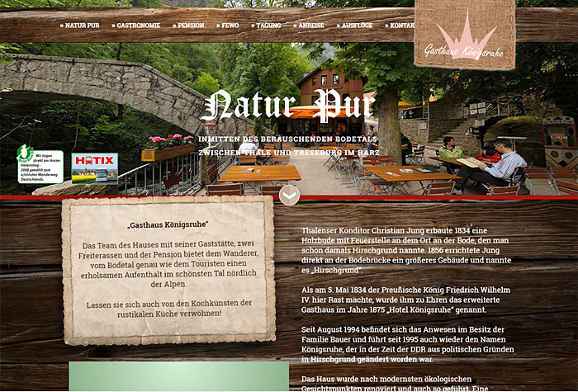Click the paragraph beginning "Das Haus wurde nach modernsten"
The height and width of the screenshot is (392, 578).
point(395,383)
